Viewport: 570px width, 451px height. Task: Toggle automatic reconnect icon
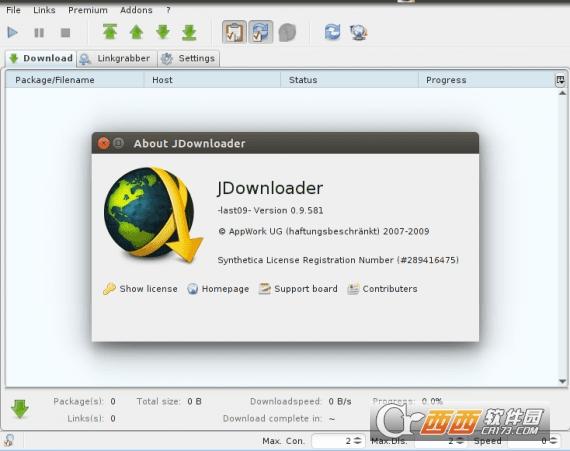click(261, 32)
